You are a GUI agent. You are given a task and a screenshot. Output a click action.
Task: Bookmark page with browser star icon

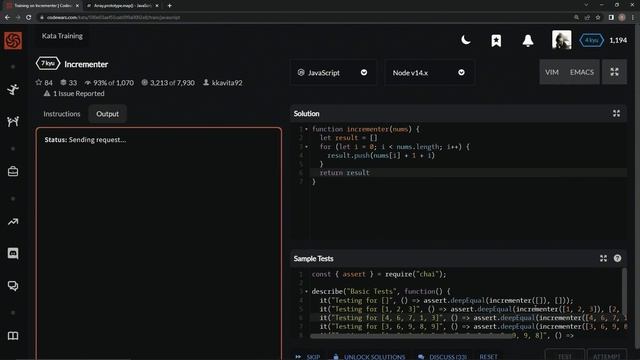[598, 17]
